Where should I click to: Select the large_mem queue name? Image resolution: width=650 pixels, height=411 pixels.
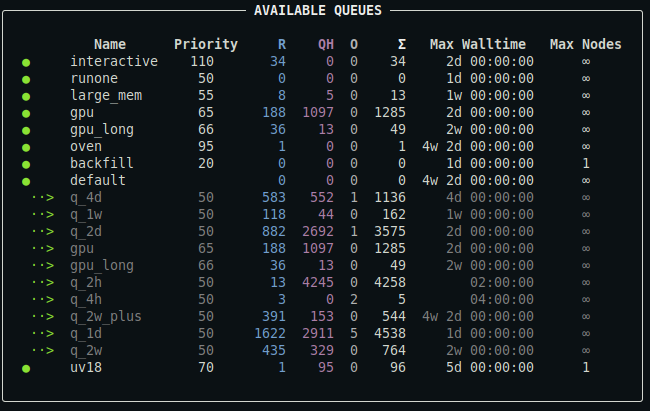point(106,95)
